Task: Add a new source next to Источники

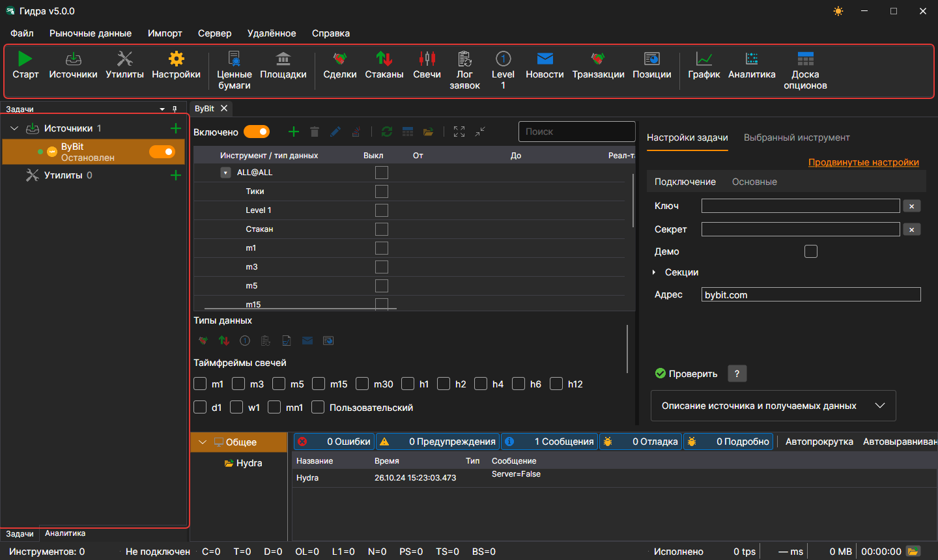Action: pos(175,128)
